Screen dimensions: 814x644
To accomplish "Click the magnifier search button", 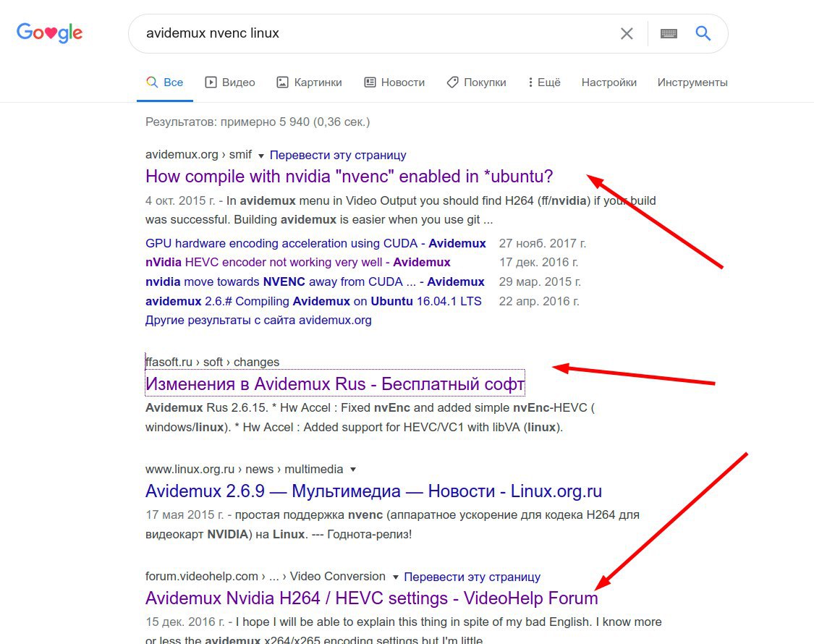I will 703,33.
